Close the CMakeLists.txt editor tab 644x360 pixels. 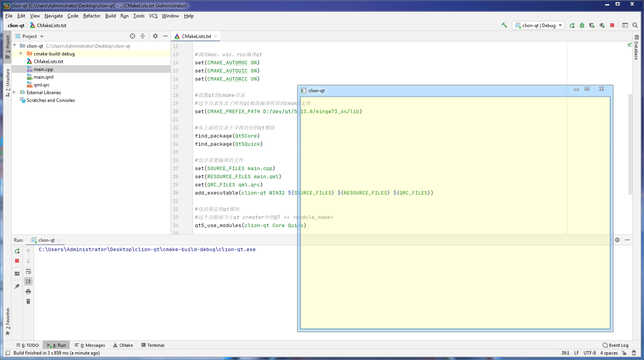tap(215, 36)
